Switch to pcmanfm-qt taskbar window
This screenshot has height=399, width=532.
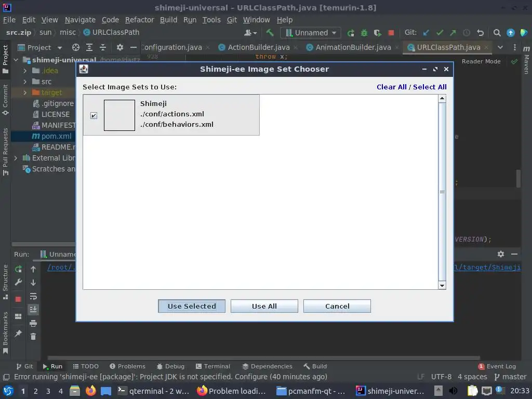(x=311, y=391)
